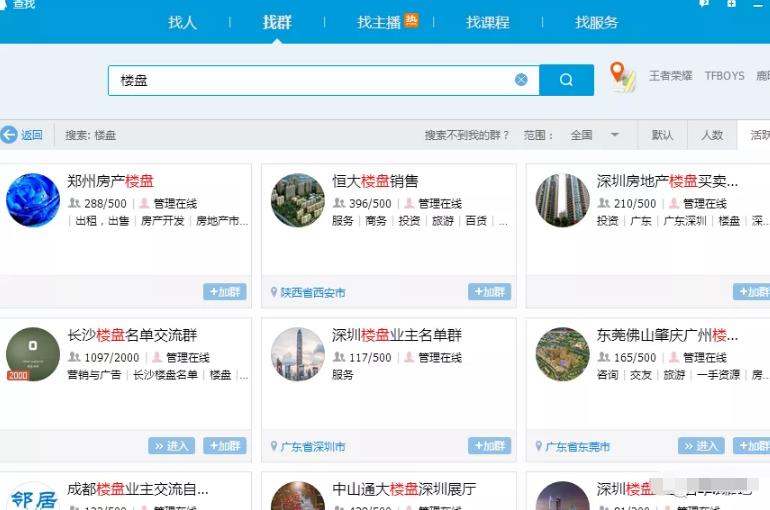Open the 恒大楼盘销售 group avatar

[x=298, y=200]
